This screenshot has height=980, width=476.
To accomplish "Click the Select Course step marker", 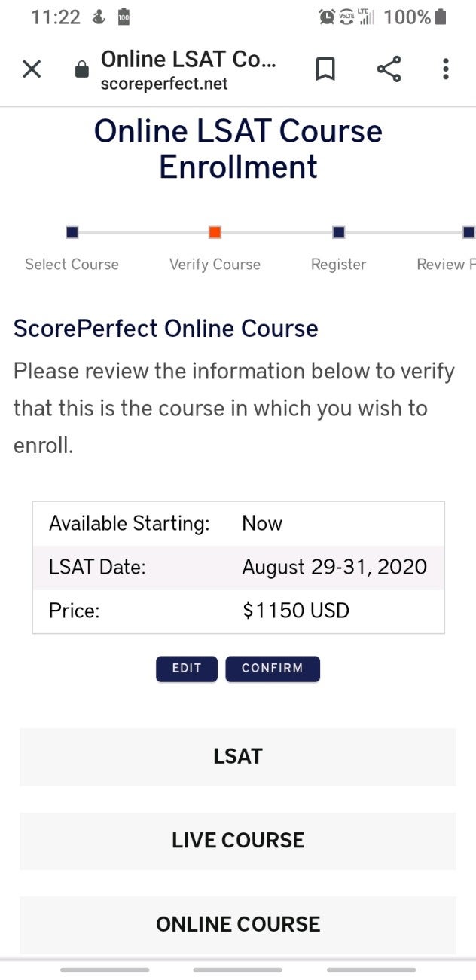I will click(x=72, y=232).
